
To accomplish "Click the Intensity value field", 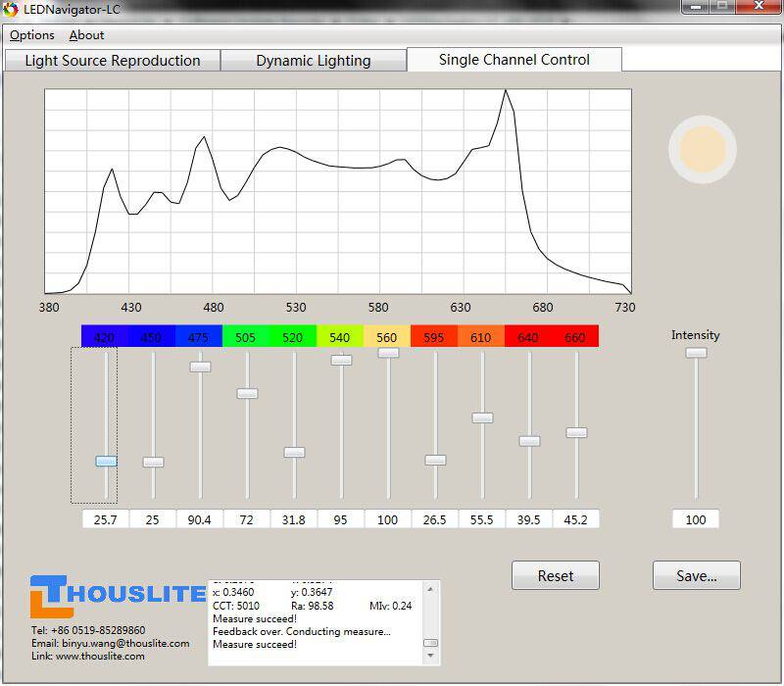I will click(x=696, y=519).
